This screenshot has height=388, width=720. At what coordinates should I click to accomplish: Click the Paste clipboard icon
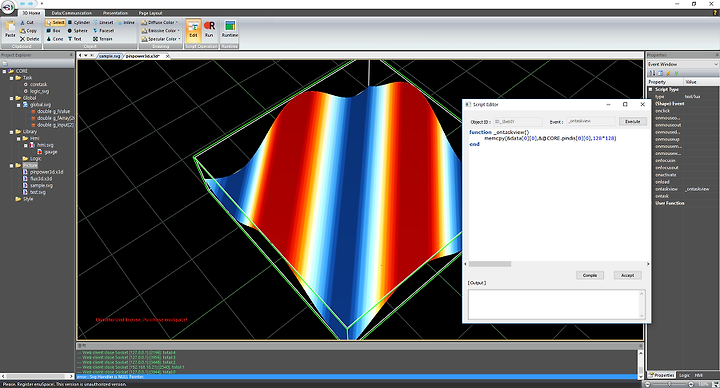[x=10, y=29]
